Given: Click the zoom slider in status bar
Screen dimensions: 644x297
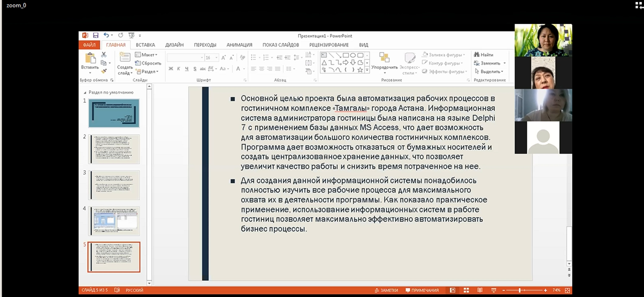Looking at the screenshot, I should [x=520, y=290].
